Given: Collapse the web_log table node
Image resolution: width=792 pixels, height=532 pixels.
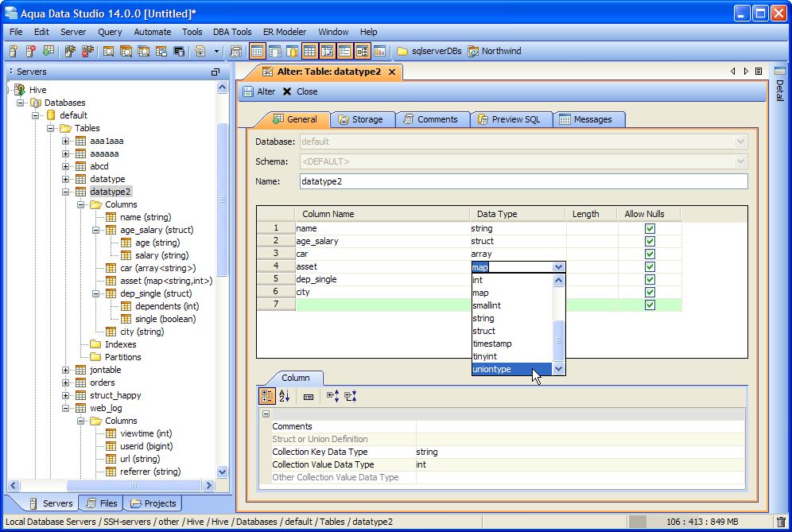Looking at the screenshot, I should (66, 408).
